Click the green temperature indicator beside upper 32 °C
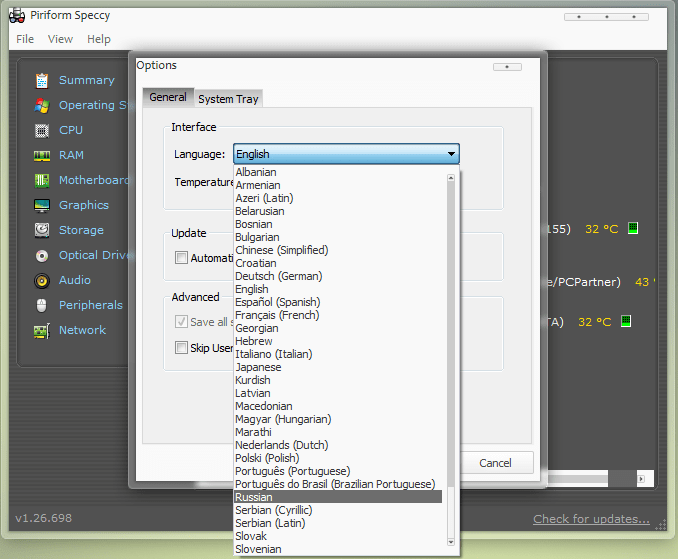This screenshot has width=678, height=559. pyautogui.click(x=633, y=228)
